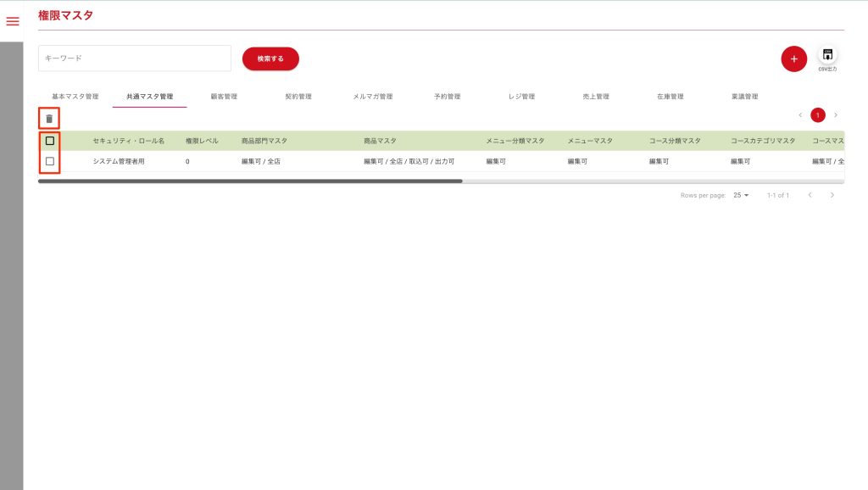
Task: Open the Rows per page dropdown
Action: [741, 195]
